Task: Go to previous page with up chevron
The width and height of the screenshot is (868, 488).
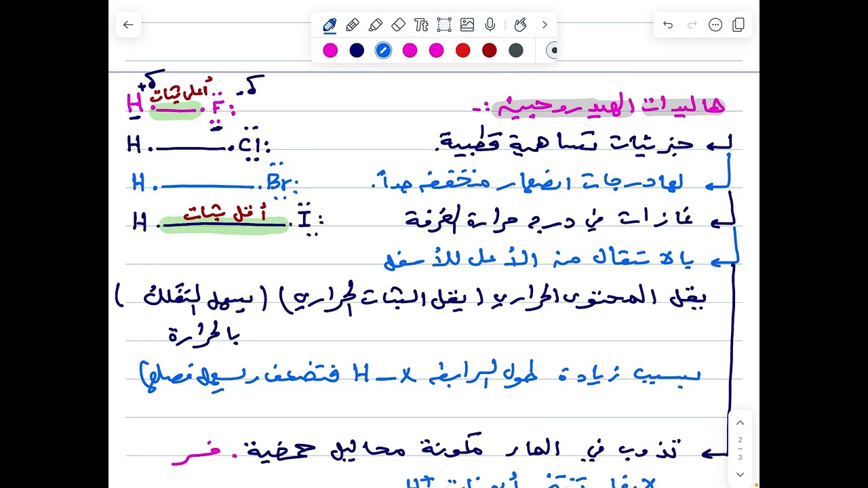Action: coord(740,423)
